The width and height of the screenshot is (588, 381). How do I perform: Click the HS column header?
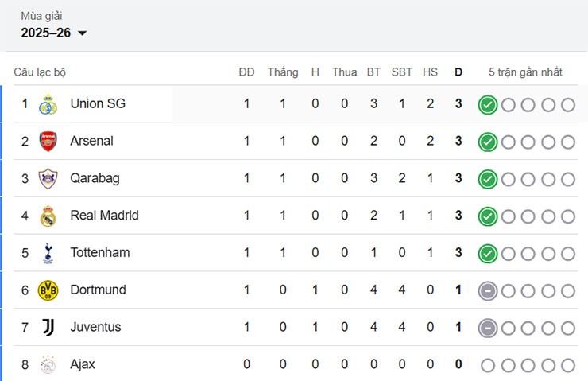[430, 72]
